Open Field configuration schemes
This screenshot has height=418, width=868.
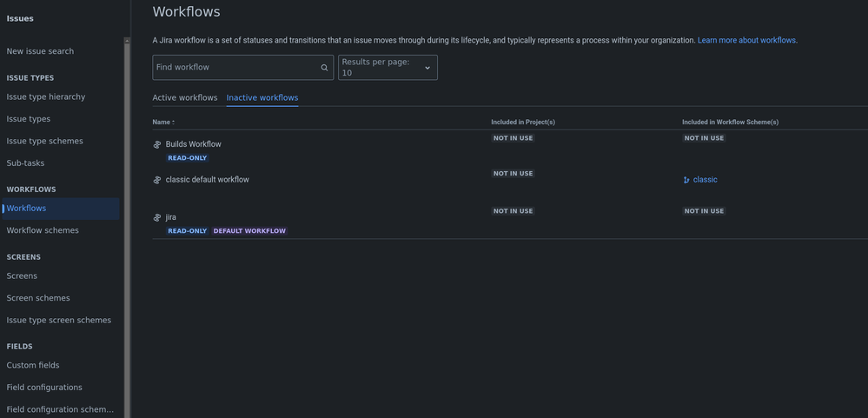60,409
